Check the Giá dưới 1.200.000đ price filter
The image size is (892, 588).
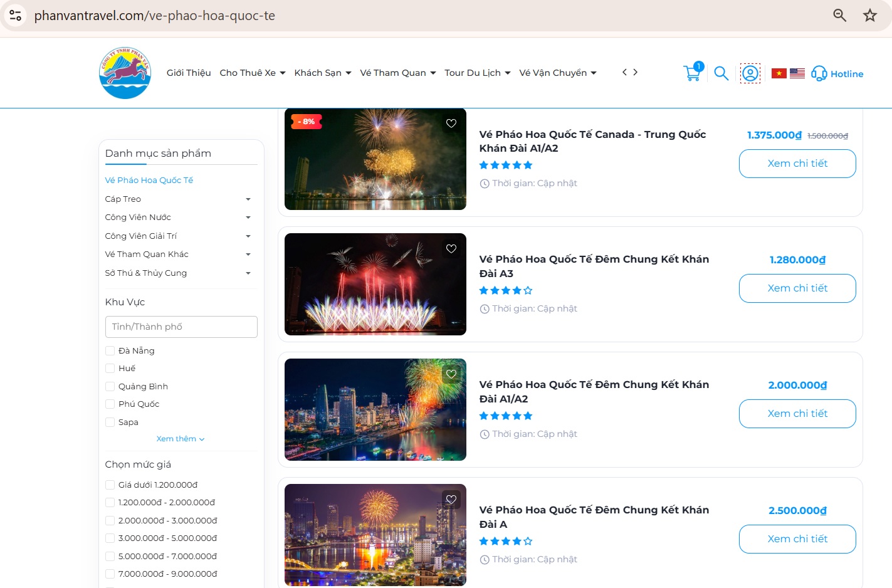(x=110, y=485)
